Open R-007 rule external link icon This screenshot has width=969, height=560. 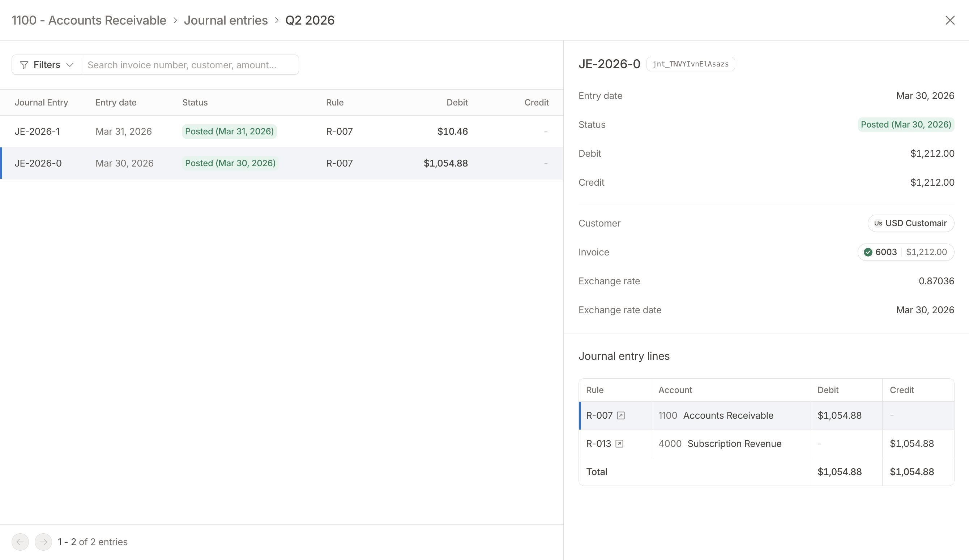[620, 415]
